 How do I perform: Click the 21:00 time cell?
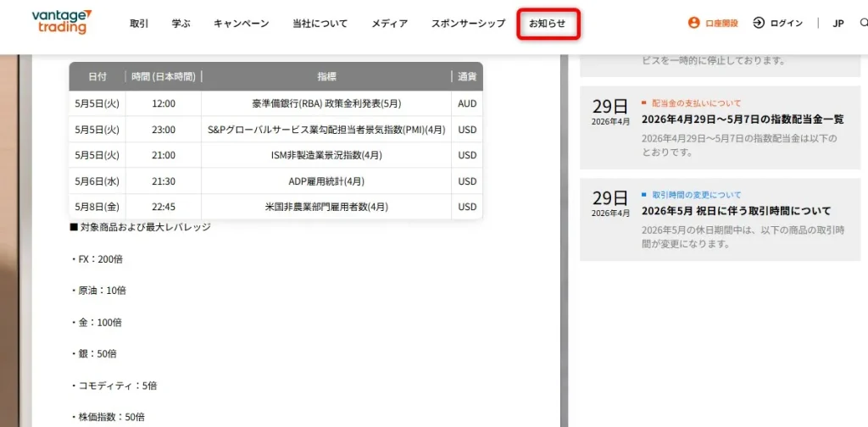[164, 155]
